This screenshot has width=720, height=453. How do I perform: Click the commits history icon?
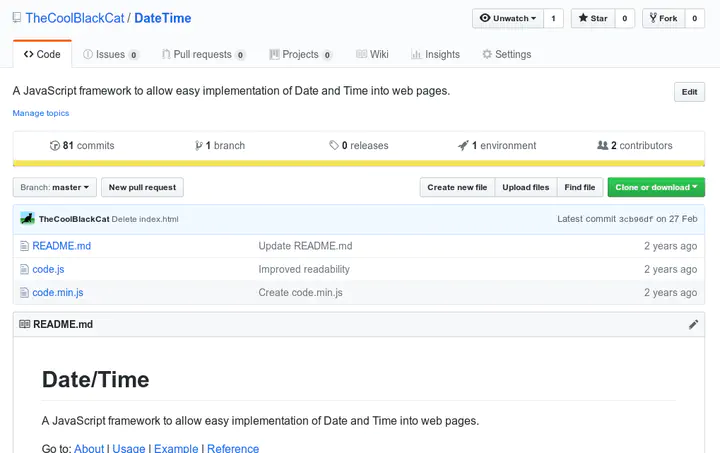click(55, 146)
